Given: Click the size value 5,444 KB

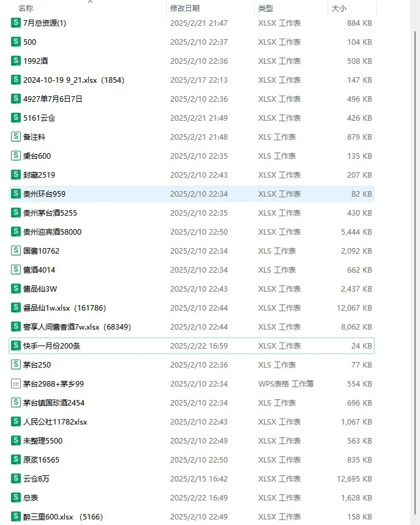Looking at the screenshot, I should click(356, 232).
